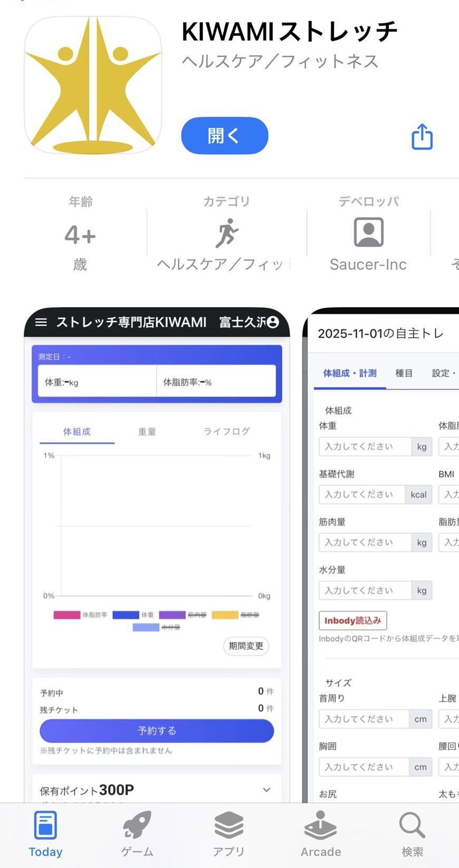Tap the 基礎代謝 kcal input field

coord(362,494)
